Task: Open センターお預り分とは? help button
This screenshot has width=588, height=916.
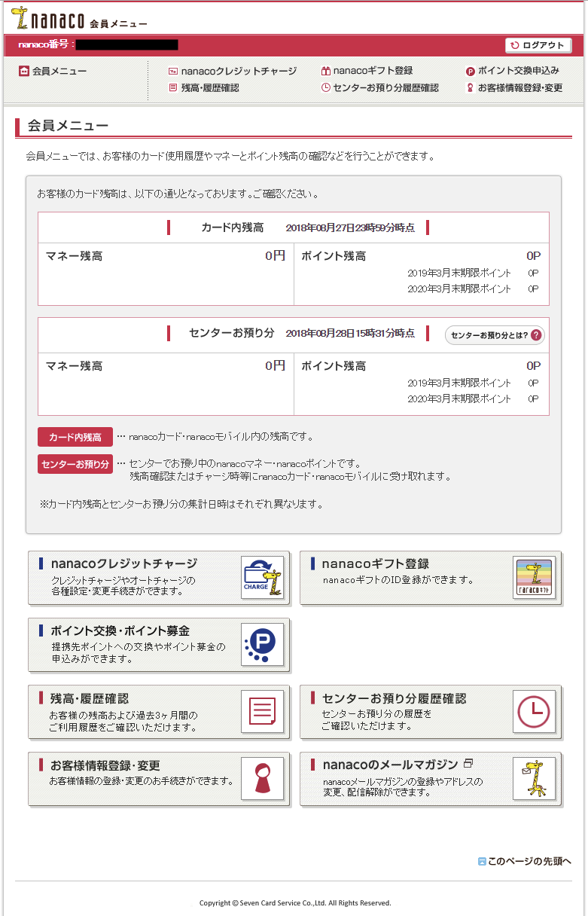Action: click(495, 335)
